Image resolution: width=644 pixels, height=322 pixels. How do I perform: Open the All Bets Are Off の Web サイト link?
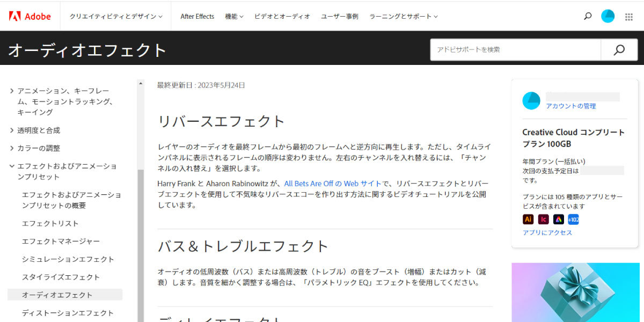click(x=333, y=184)
